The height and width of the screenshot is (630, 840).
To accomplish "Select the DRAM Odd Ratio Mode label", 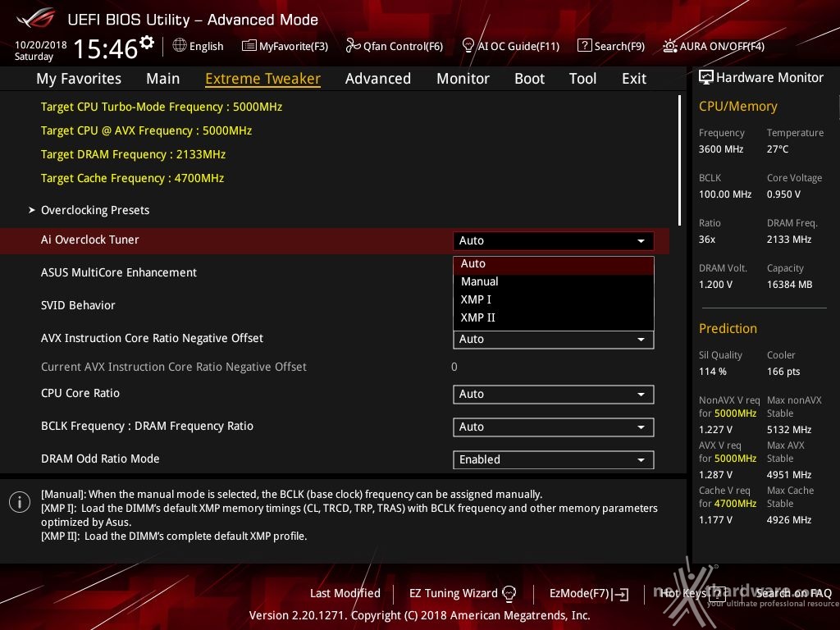I will [100, 459].
